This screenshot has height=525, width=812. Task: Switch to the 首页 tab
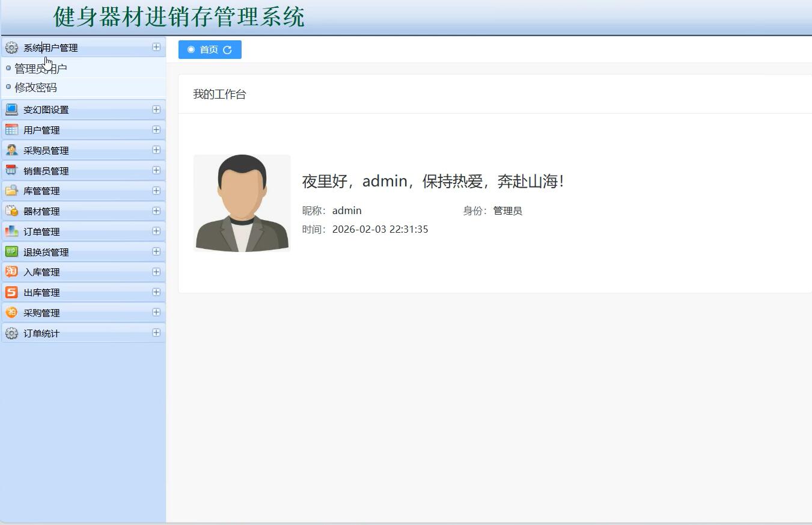click(210, 50)
